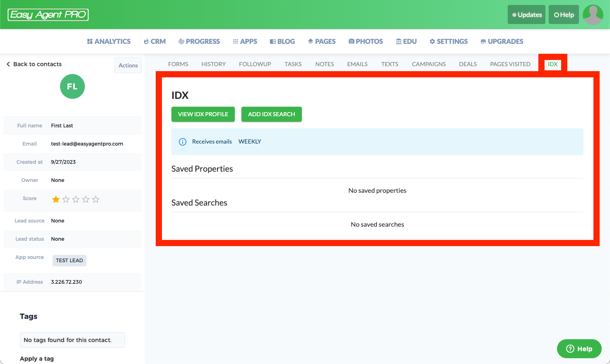Open the EDU section
Screen dimensions: 610x364
coord(406,41)
